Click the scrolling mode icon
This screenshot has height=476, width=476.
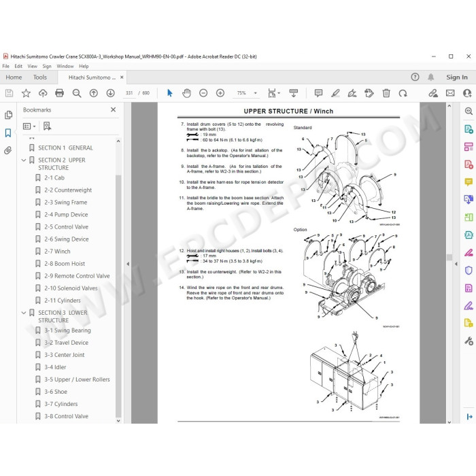pyautogui.click(x=294, y=93)
